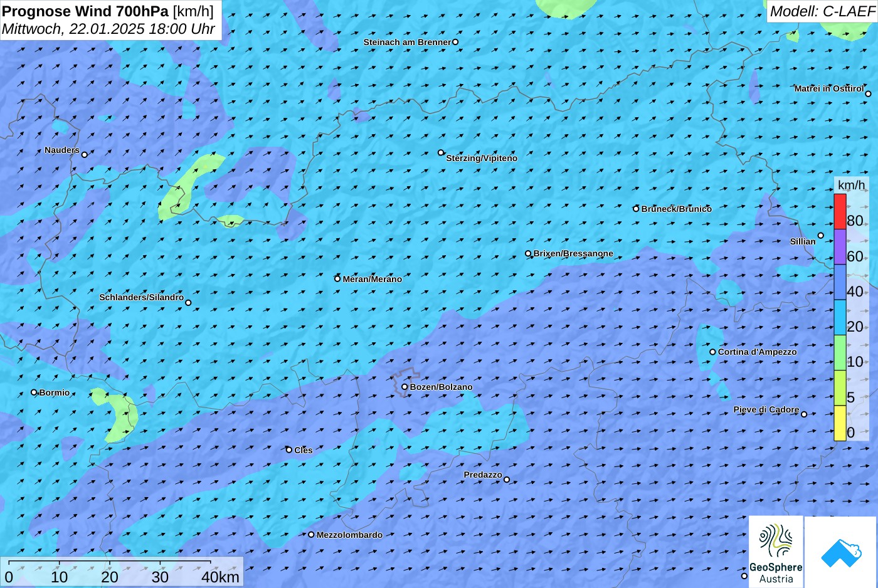Click the green 10 km/h legend color
The image size is (878, 588).
coord(840,353)
